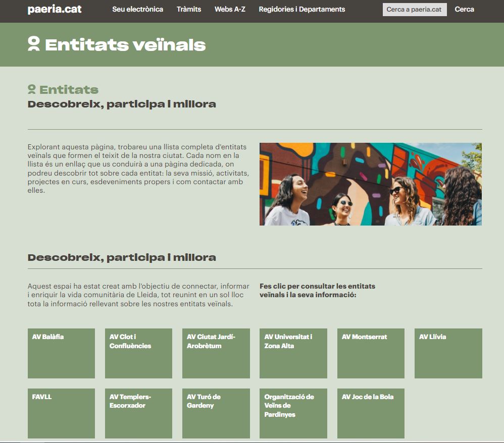Screen dimensions: 504x443
Task: Click the Cerca a paeria.cat search field
Action: tap(414, 10)
